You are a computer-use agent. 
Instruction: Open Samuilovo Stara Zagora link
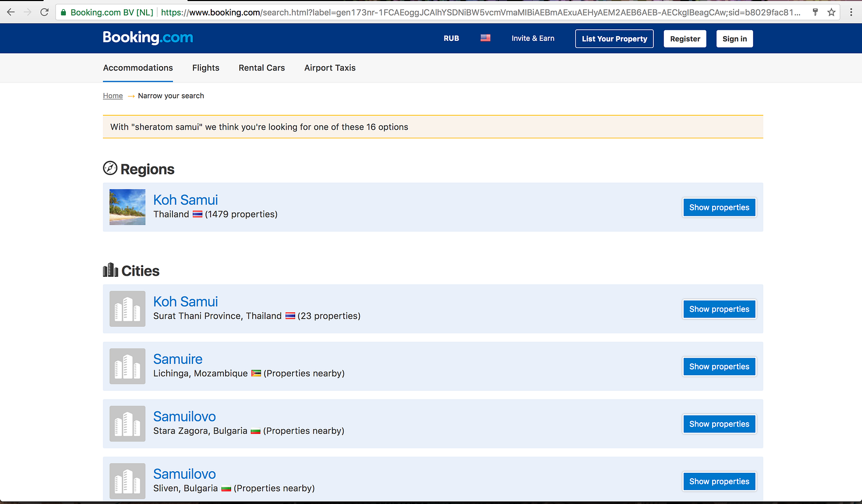coord(184,417)
